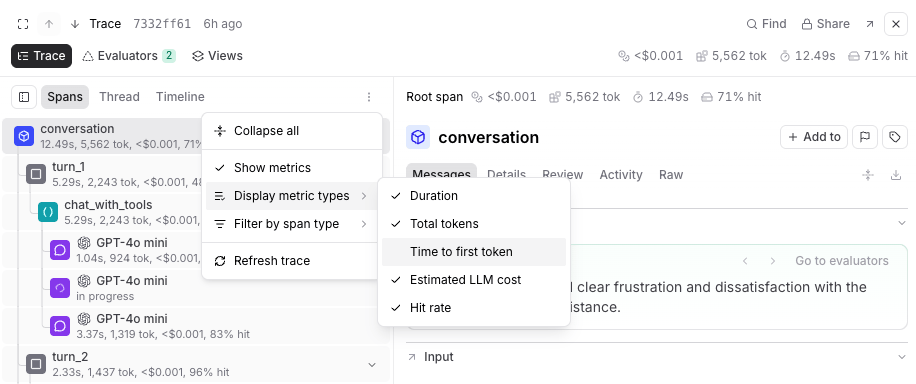Expand the turn_2 span chevron
Viewport: 916px width, 384px height.
[372, 365]
